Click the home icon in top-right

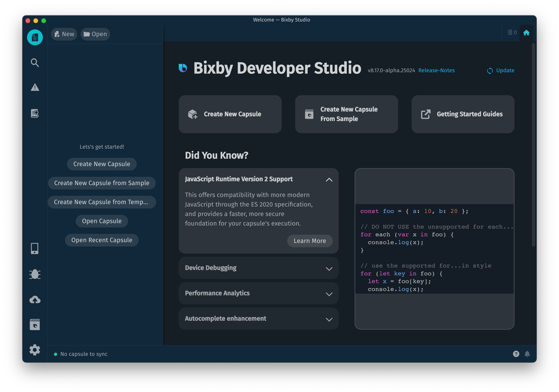[x=526, y=33]
